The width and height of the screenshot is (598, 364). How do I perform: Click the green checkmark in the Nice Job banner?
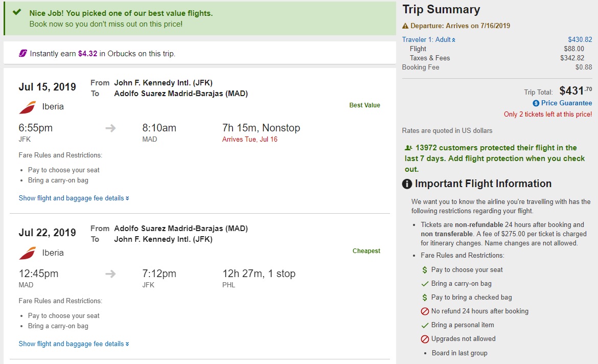coord(17,12)
